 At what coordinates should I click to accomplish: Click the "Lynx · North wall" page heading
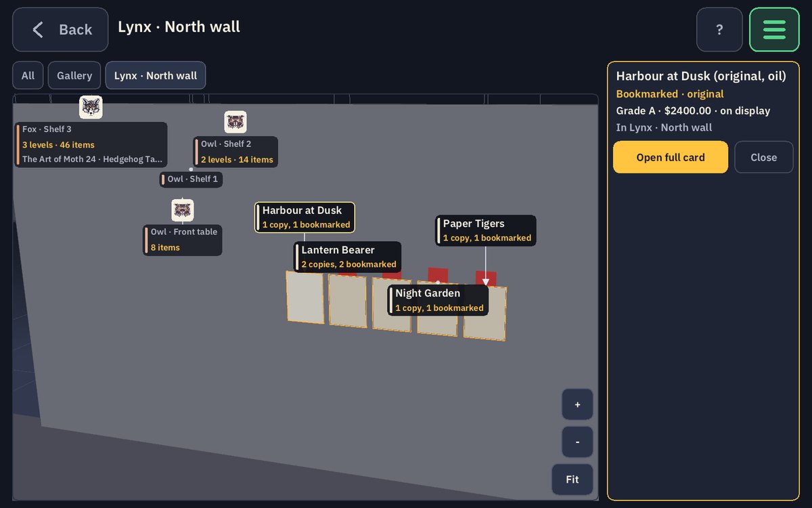point(179,26)
